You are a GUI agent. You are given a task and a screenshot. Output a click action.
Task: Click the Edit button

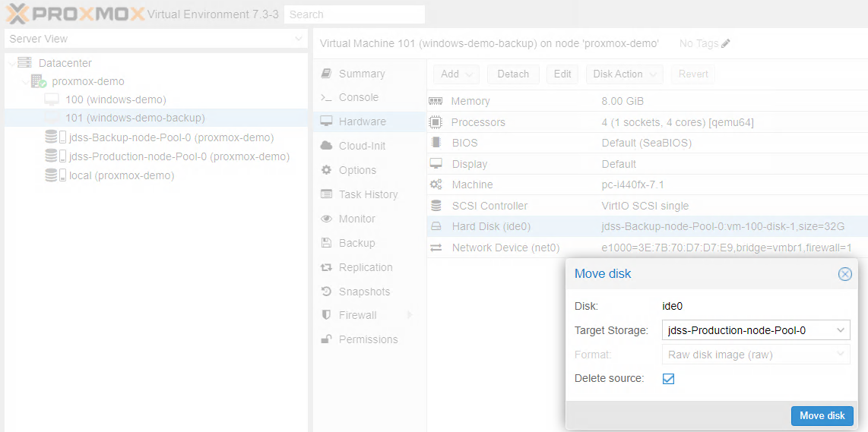562,74
